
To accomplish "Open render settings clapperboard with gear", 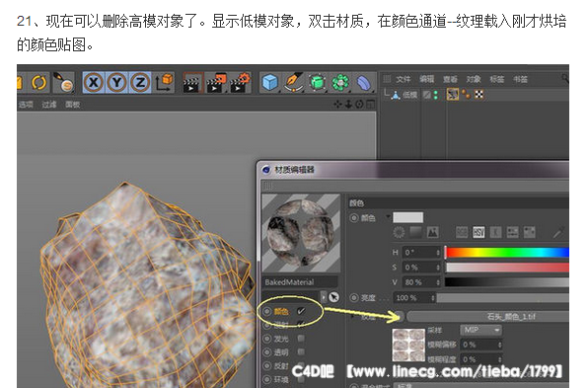I will pos(241,83).
